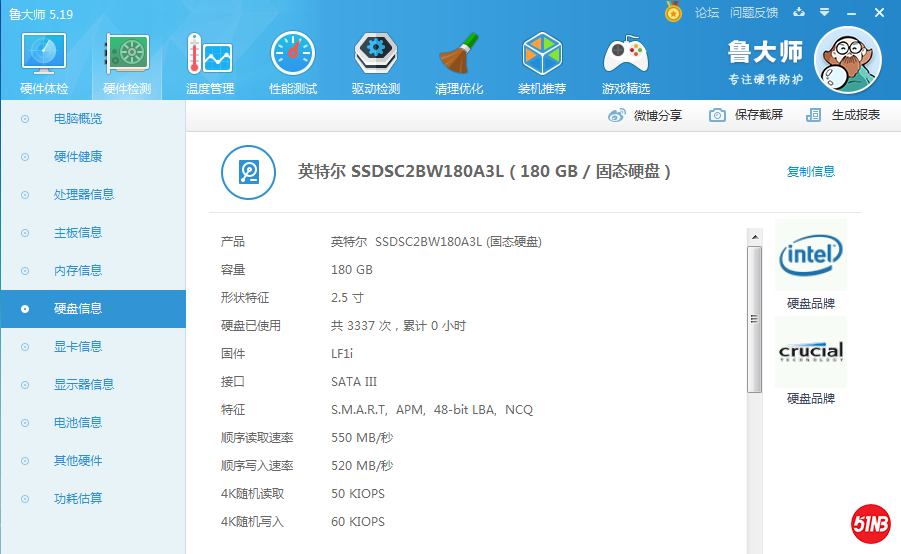Image resolution: width=901 pixels, height=554 pixels.
Task: Switch to 电池信息 sidebar tab
Action: (78, 423)
